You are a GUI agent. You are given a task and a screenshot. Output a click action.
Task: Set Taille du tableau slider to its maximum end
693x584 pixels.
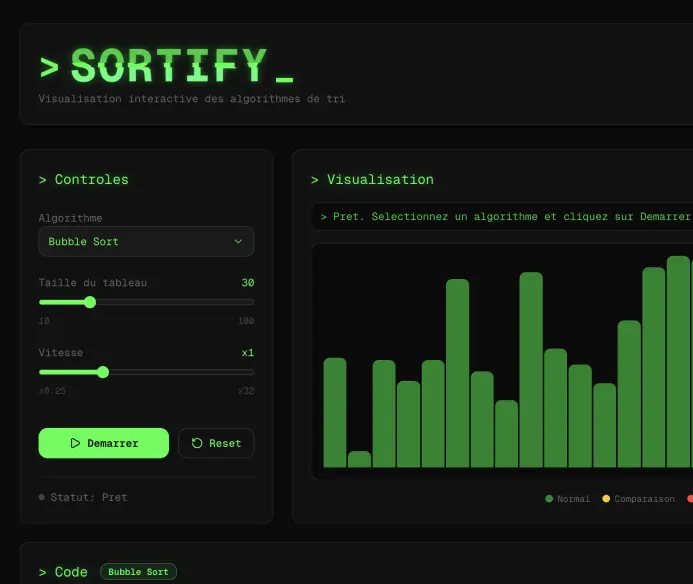tap(253, 302)
